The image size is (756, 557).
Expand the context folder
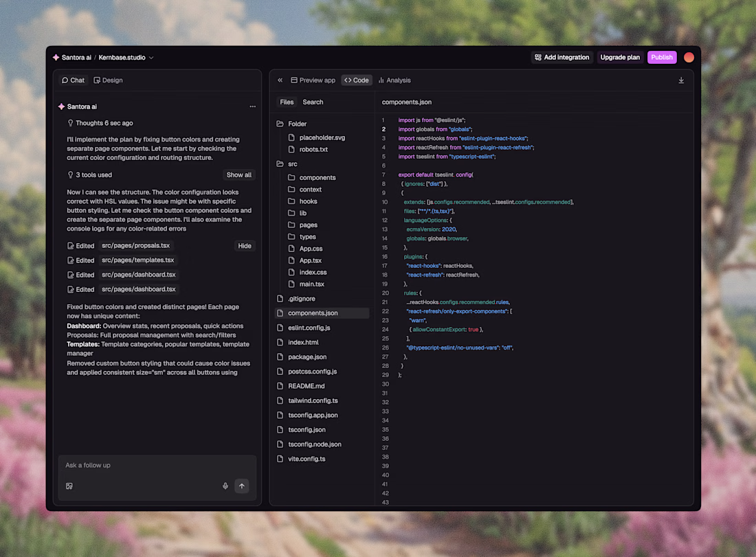point(305,190)
